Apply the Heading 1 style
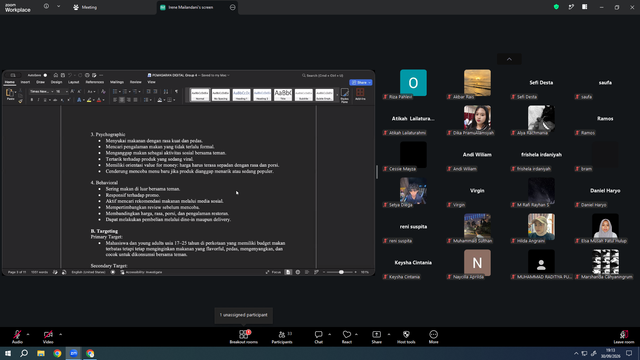 (242, 95)
